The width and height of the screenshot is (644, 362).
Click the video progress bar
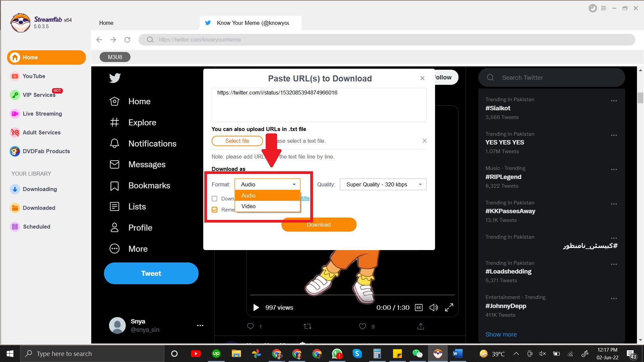point(352,295)
